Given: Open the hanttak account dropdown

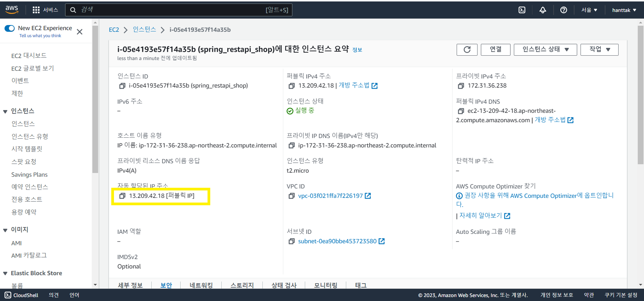Looking at the screenshot, I should coord(624,10).
